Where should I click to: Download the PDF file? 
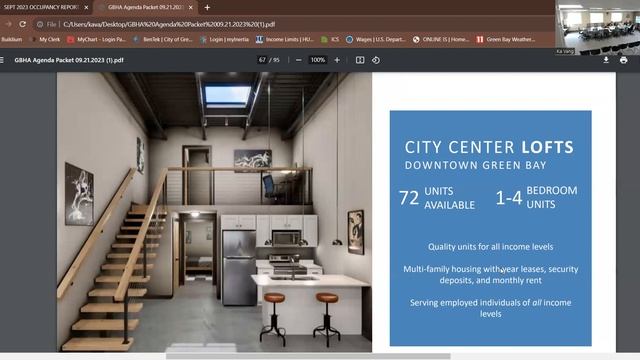tap(606, 60)
